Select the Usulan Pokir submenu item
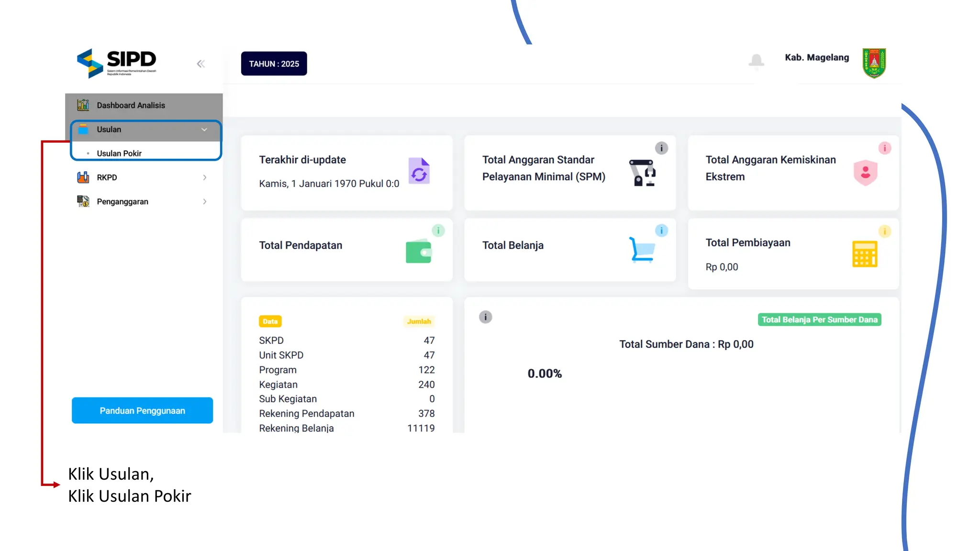The height and width of the screenshot is (551, 980). [119, 154]
